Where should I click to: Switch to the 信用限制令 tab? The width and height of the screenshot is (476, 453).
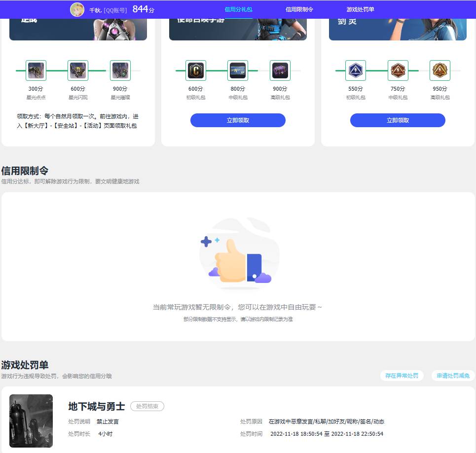pyautogui.click(x=299, y=9)
